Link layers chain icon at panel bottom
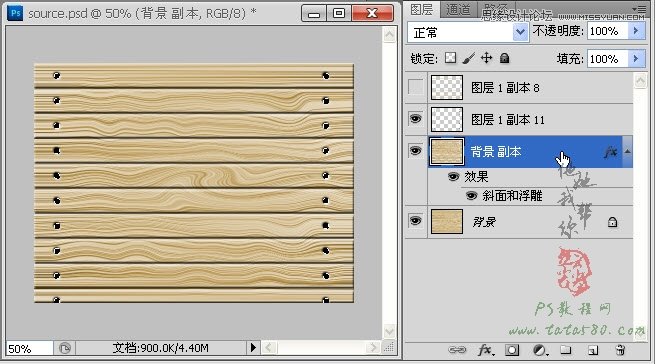 click(457, 350)
